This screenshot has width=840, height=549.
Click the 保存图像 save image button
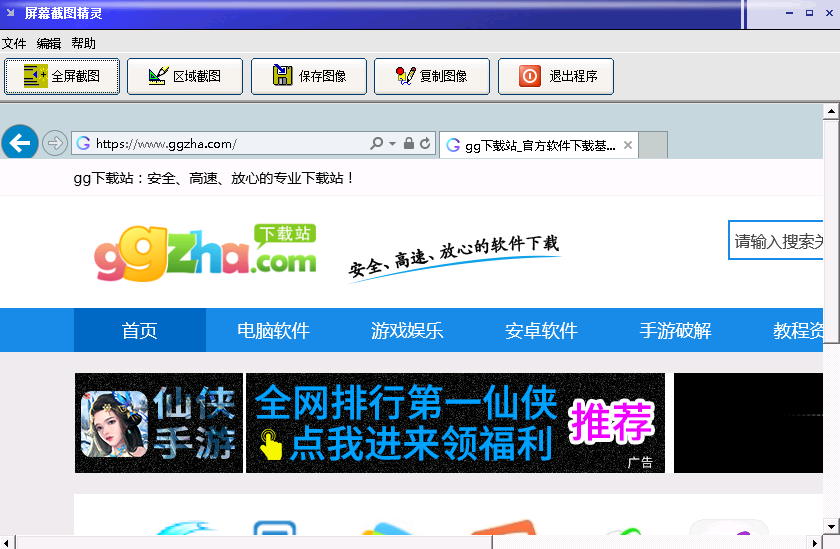309,76
